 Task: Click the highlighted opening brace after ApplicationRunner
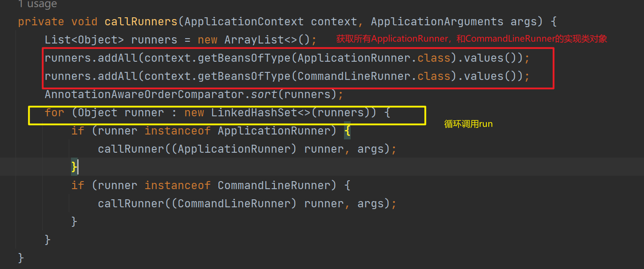(x=348, y=131)
